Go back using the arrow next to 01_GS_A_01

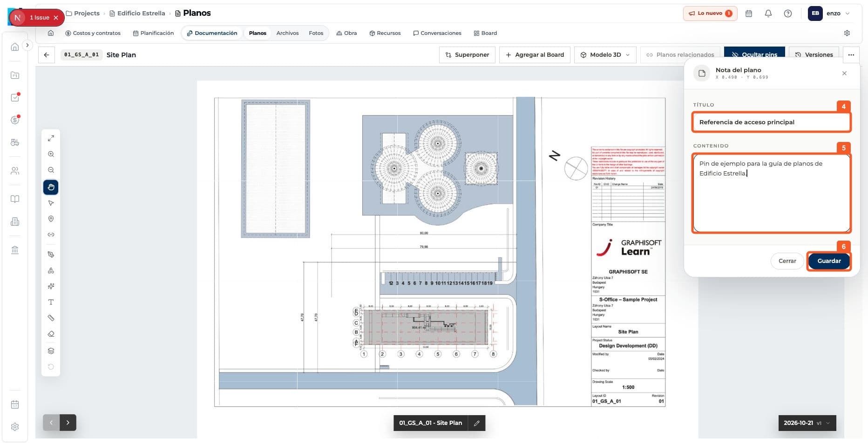(47, 55)
